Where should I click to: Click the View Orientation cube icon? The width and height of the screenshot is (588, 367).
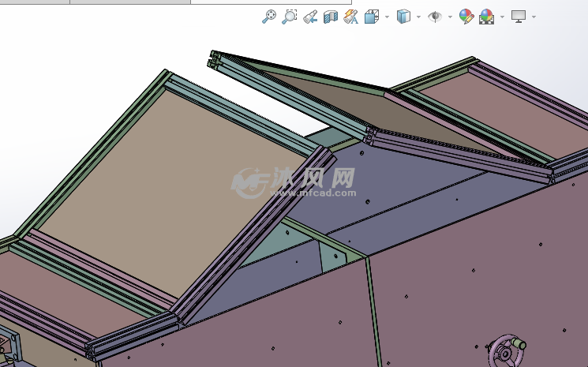(x=371, y=17)
